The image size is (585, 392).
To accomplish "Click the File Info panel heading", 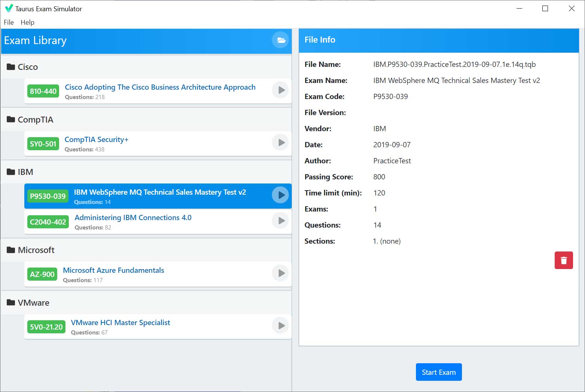I will (x=320, y=40).
